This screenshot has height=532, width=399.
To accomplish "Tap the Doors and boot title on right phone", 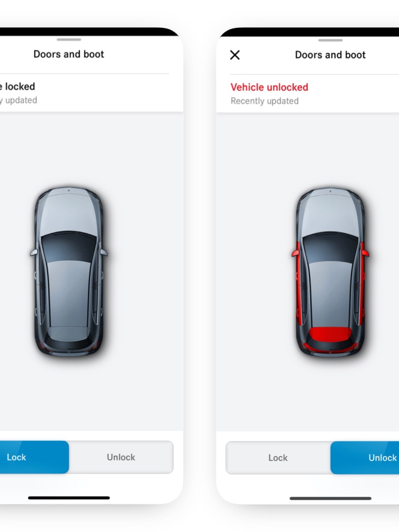I will 330,55.
